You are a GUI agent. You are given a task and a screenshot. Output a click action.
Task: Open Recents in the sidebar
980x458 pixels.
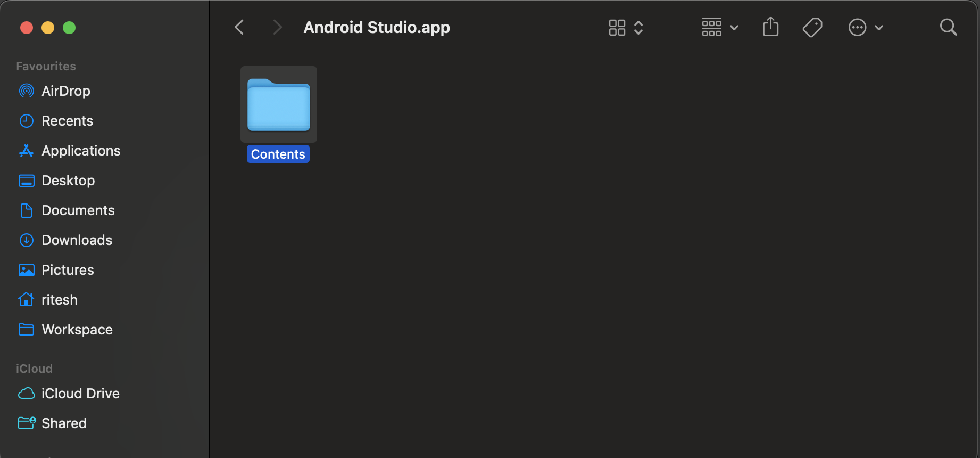68,121
